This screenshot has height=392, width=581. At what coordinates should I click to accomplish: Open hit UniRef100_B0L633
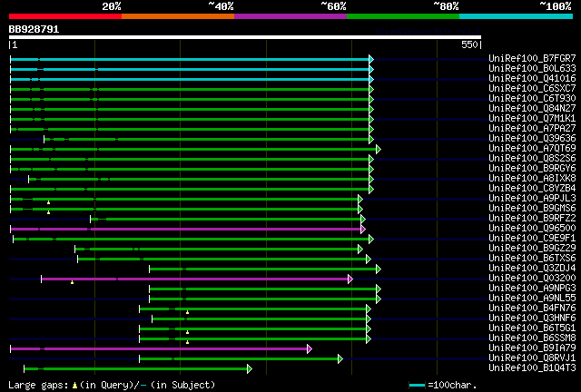point(532,68)
